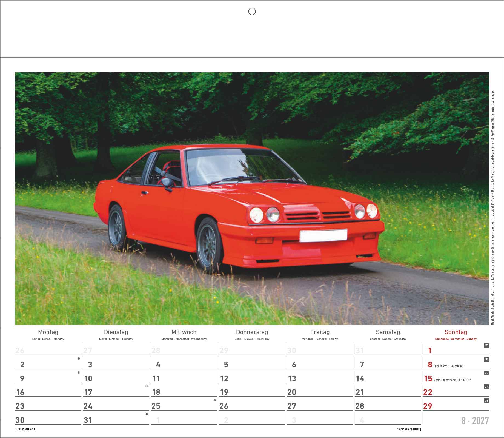The width and height of the screenshot is (504, 438).
Task: Select Sunday 8 Friedensfest (Augsburg)
Action: [x=445, y=365]
